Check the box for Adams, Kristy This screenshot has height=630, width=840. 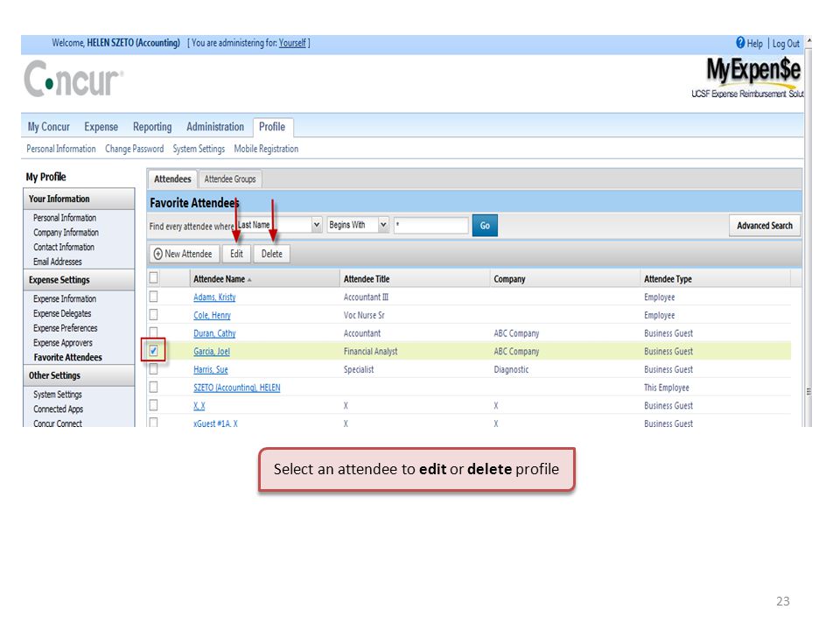154,297
